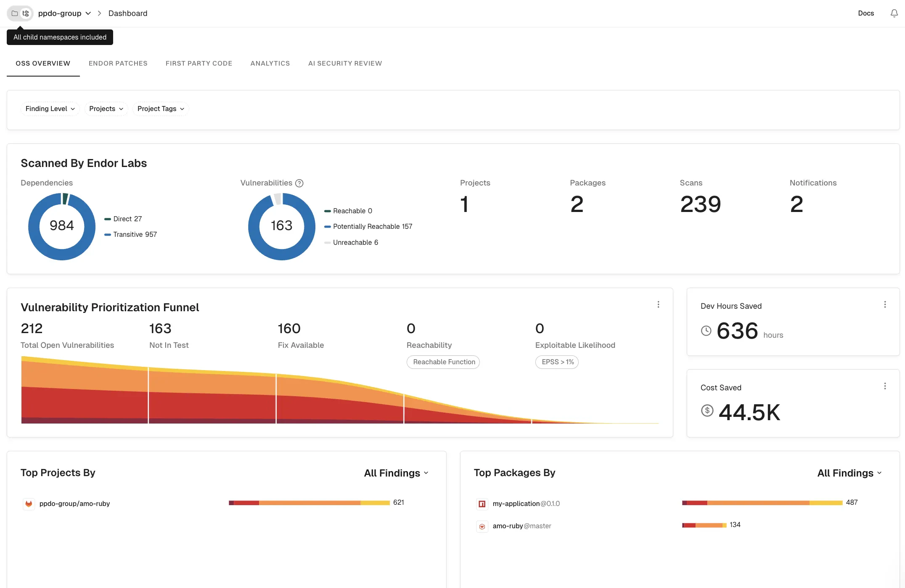Click the EPSS > 1% chip
Image resolution: width=905 pixels, height=588 pixels.
pyautogui.click(x=557, y=362)
